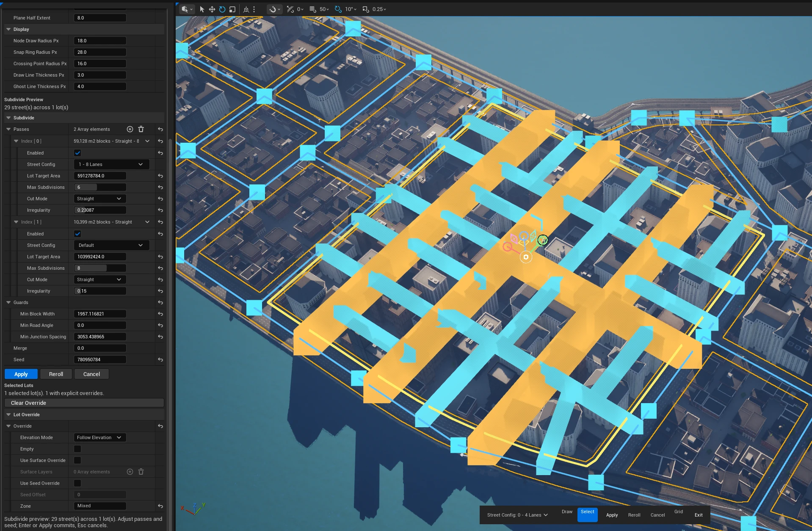Open Street Config dropdown showing Default
The image size is (812, 531).
[x=111, y=245]
